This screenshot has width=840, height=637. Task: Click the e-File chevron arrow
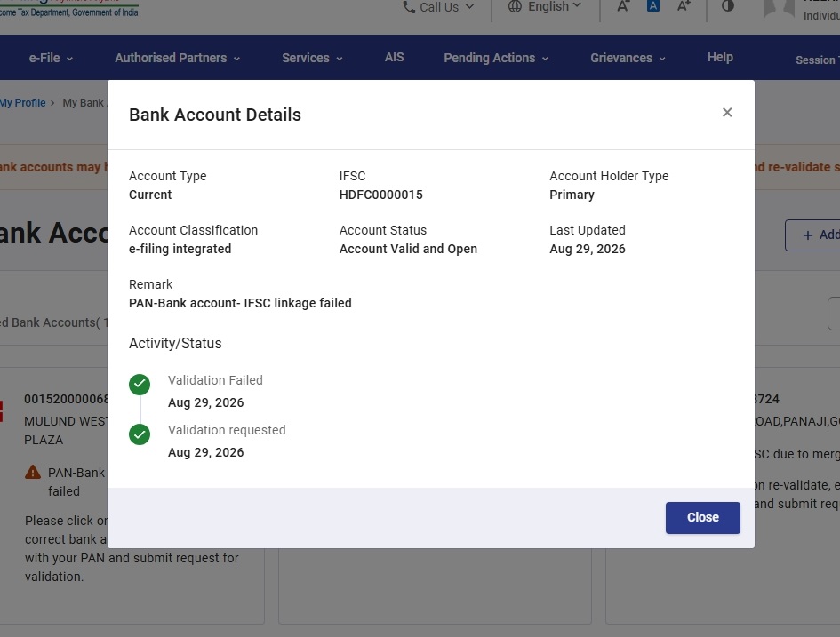(x=69, y=59)
